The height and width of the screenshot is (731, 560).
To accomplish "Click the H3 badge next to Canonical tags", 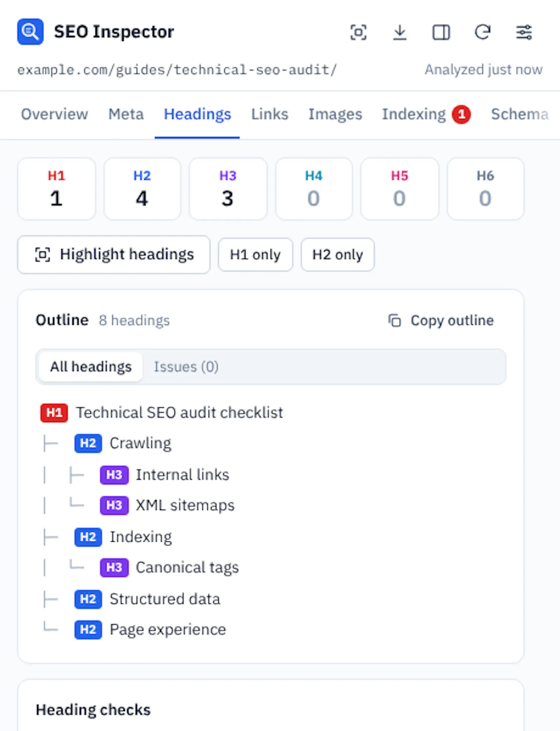I will click(114, 567).
